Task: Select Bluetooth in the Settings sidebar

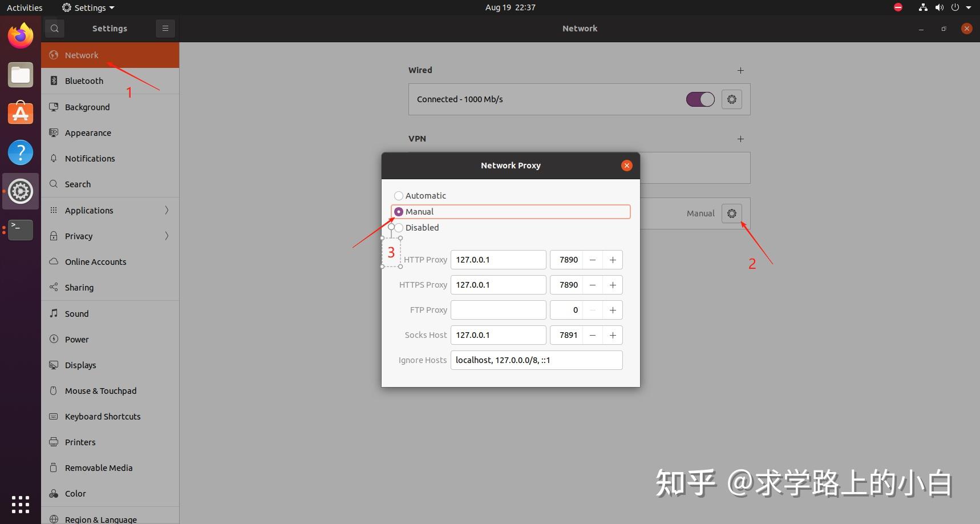Action: point(84,80)
